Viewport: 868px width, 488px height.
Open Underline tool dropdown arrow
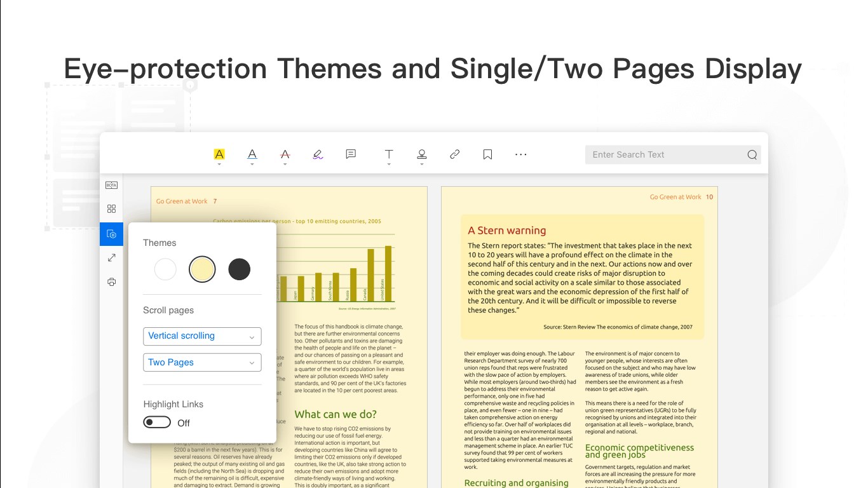click(x=252, y=165)
